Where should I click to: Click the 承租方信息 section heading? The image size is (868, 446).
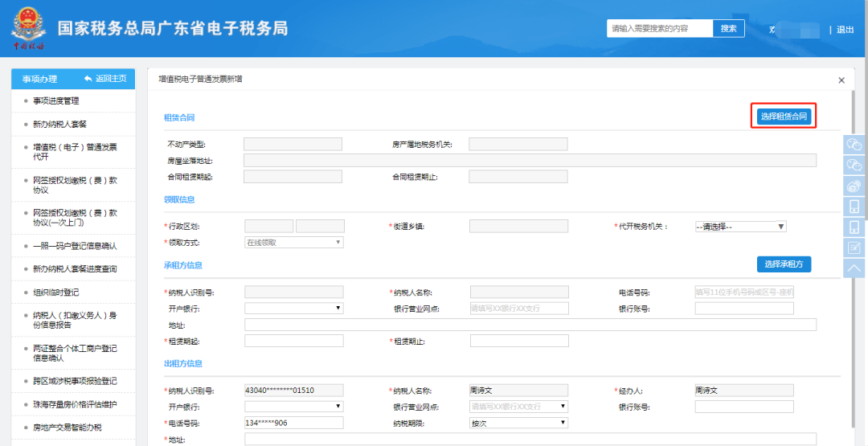point(182,265)
